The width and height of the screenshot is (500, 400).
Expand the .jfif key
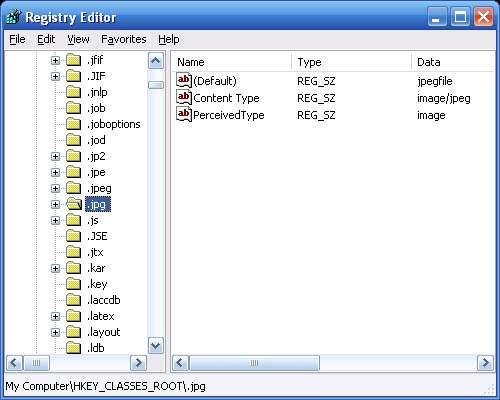[x=55, y=60]
